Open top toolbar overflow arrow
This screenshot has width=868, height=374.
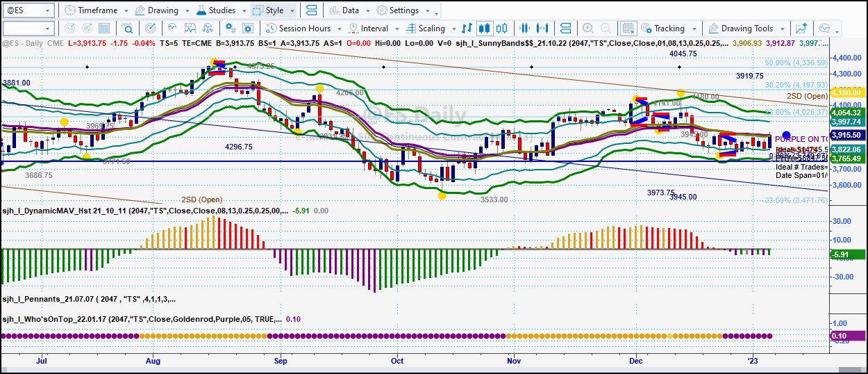click(437, 14)
